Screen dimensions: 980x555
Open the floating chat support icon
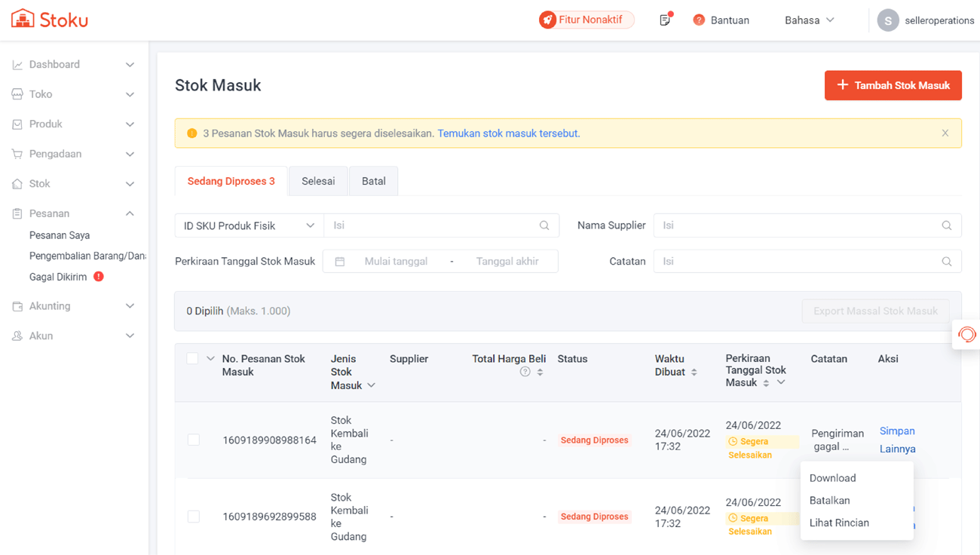click(x=966, y=333)
